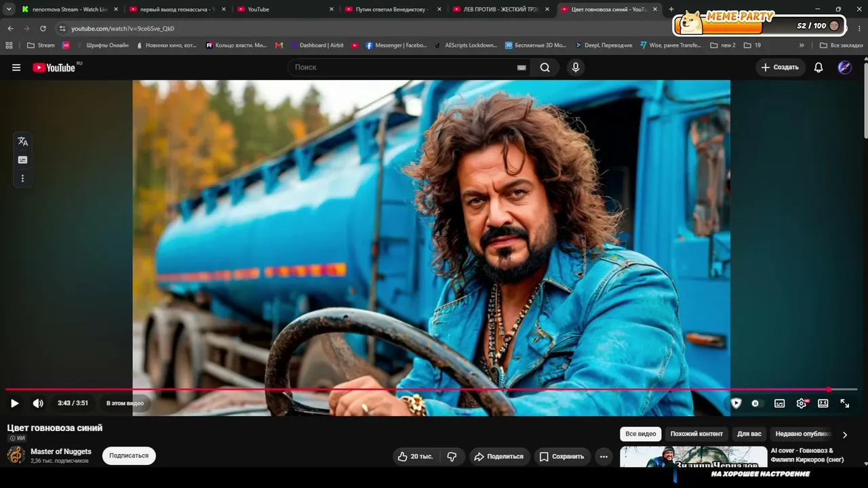Seek on the red video progress bar

click(431, 390)
